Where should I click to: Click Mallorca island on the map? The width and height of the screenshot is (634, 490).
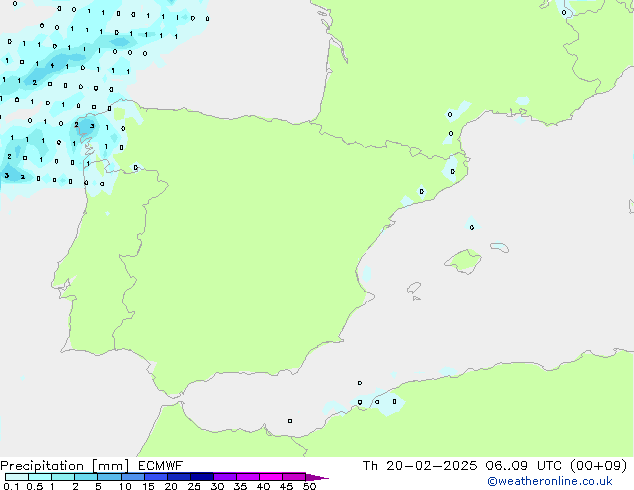coord(462,262)
